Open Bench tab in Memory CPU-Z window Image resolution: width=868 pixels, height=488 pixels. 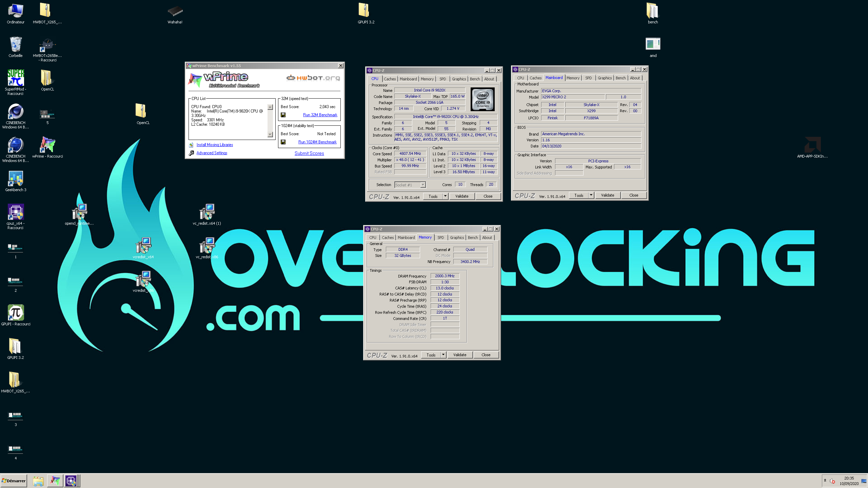pos(473,238)
